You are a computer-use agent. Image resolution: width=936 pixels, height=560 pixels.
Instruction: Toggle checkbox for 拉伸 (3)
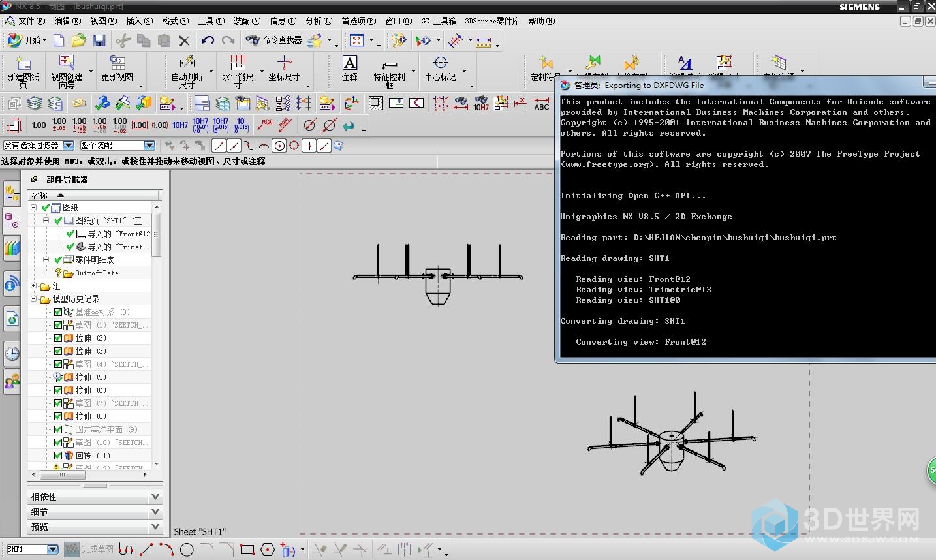[x=58, y=351]
